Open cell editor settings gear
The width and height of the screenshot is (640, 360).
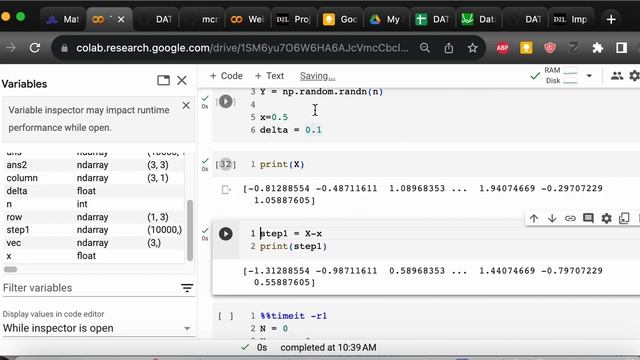pos(607,218)
